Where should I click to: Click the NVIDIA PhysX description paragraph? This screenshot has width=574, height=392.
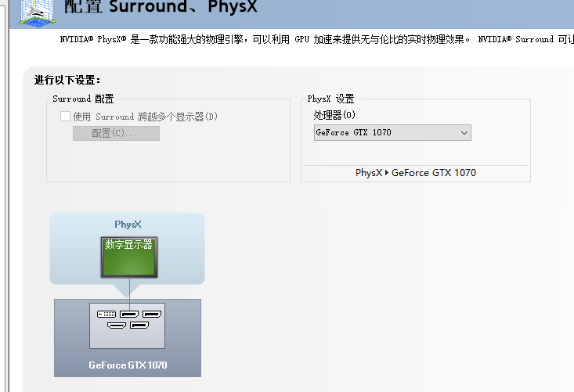(x=317, y=39)
